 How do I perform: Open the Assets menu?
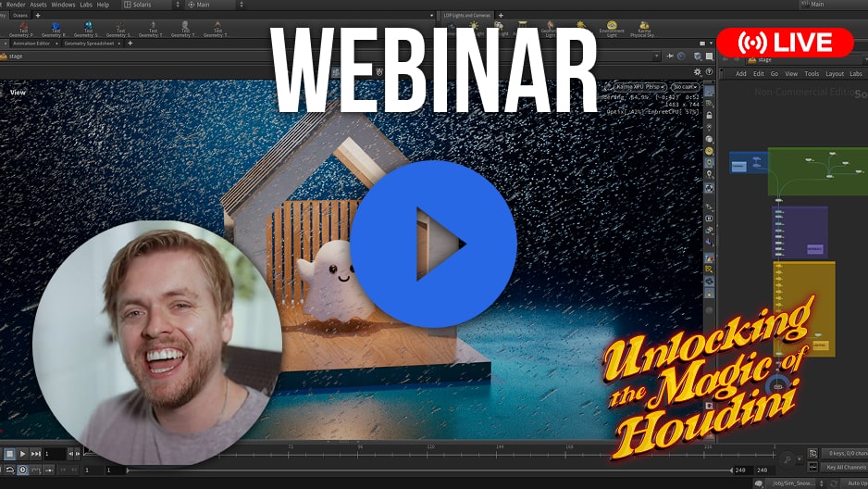(38, 5)
